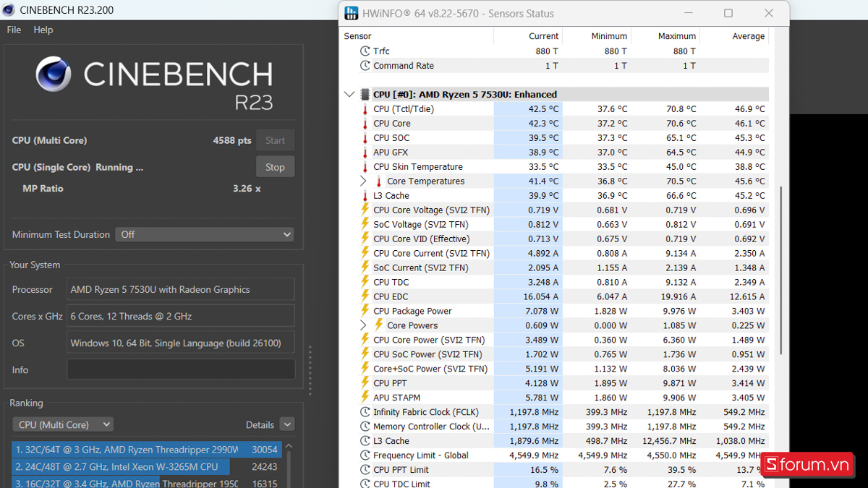Expand the Core Temperatures sub-list

pyautogui.click(x=363, y=181)
